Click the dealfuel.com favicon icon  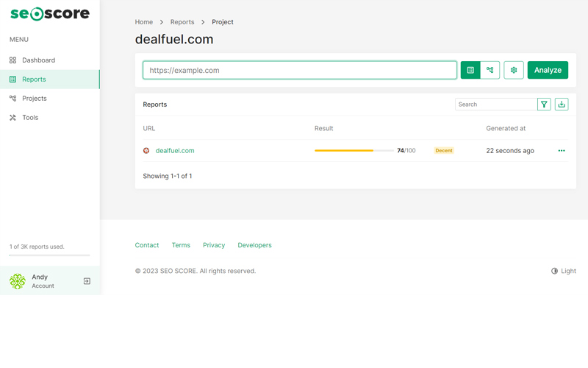146,151
